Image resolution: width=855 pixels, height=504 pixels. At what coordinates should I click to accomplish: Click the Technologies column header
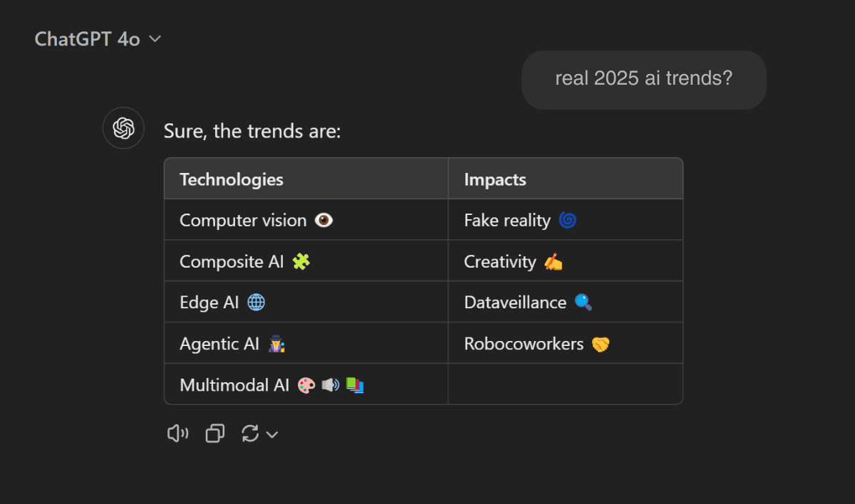pyautogui.click(x=232, y=179)
